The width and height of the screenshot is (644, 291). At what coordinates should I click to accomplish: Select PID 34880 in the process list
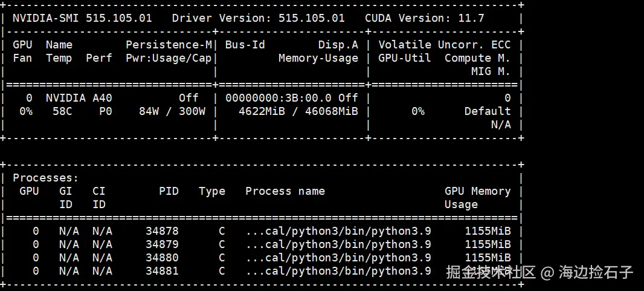point(162,258)
